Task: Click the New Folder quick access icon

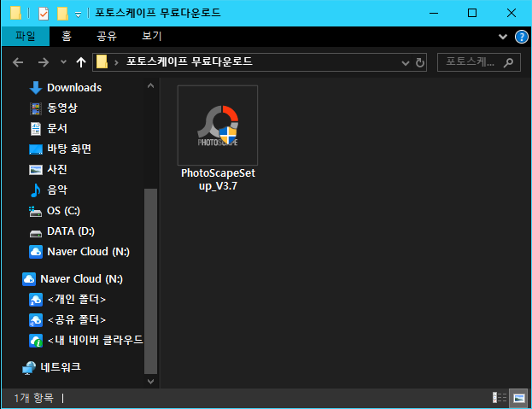Action: pos(62,13)
